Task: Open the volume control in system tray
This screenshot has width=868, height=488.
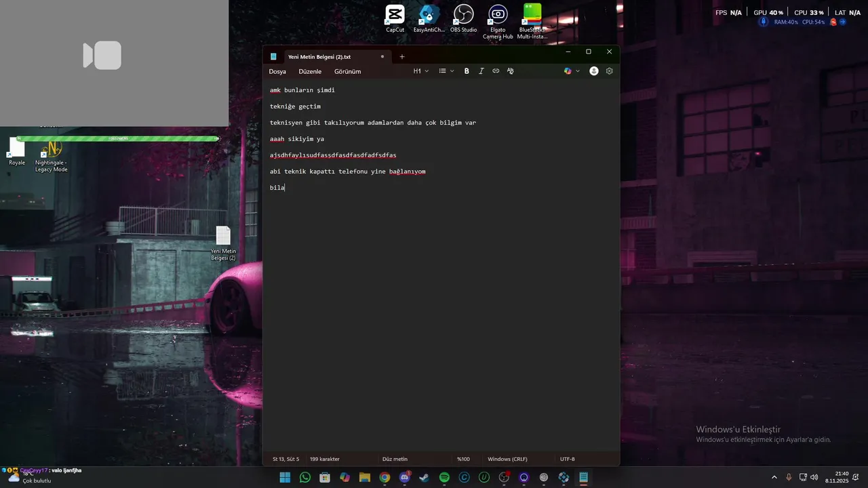Action: coord(814,477)
